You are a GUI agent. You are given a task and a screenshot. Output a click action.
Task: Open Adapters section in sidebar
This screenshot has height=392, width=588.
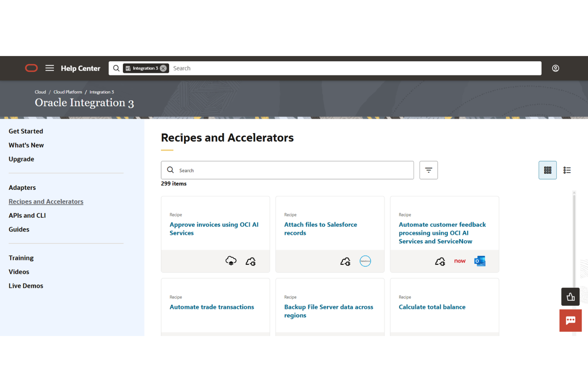pos(22,187)
